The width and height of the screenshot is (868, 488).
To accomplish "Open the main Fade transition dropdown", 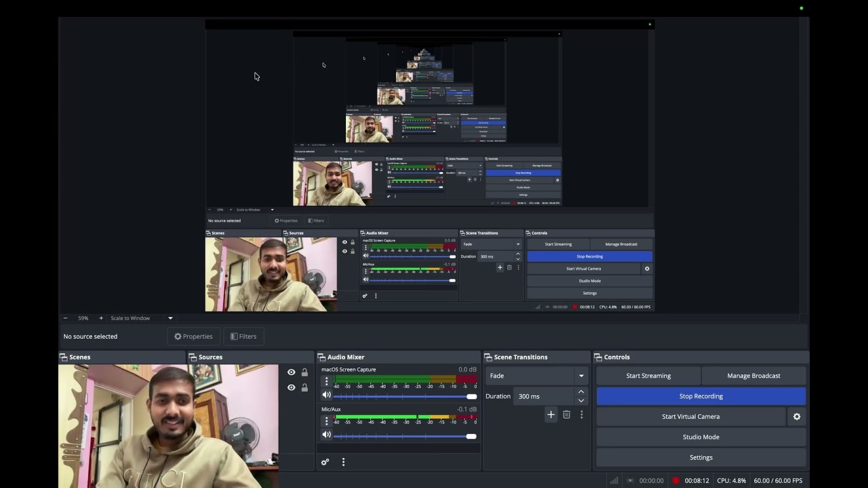I will click(537, 375).
